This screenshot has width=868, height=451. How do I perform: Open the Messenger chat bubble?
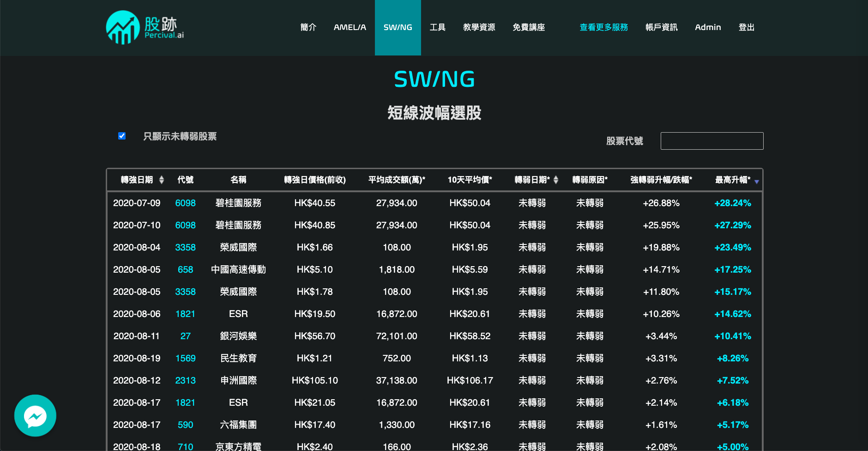pos(35,415)
